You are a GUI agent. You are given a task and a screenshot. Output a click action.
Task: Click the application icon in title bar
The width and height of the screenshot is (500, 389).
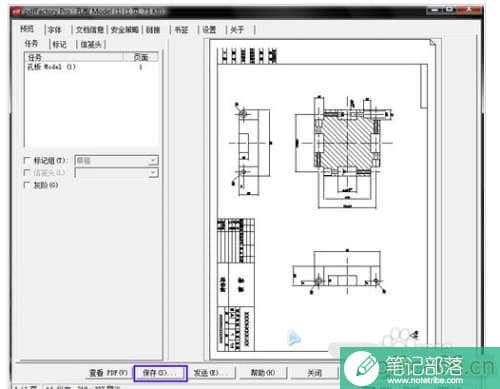tap(16, 12)
